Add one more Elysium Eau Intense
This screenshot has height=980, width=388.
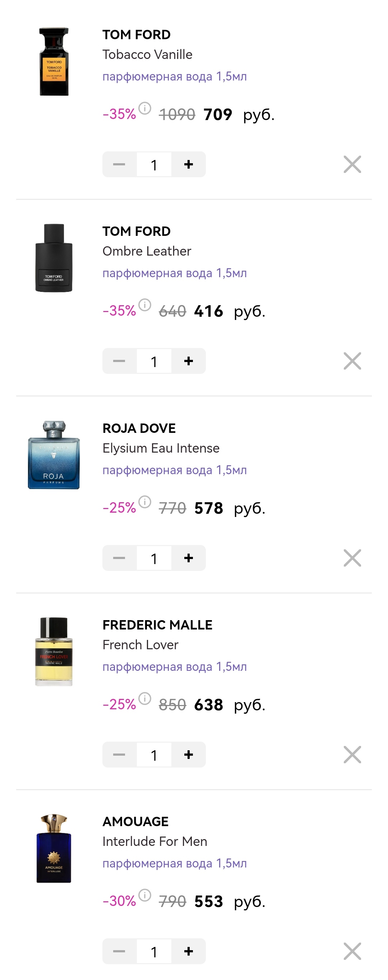coord(189,558)
